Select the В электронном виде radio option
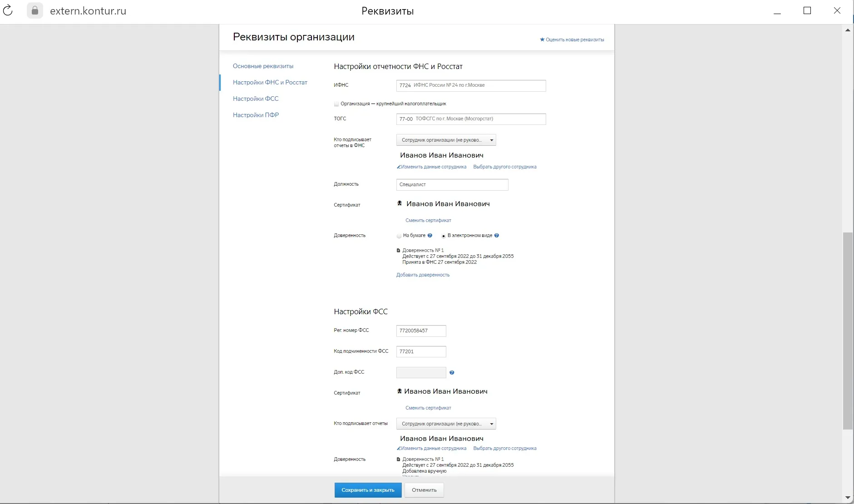The height and width of the screenshot is (504, 854). coord(444,236)
